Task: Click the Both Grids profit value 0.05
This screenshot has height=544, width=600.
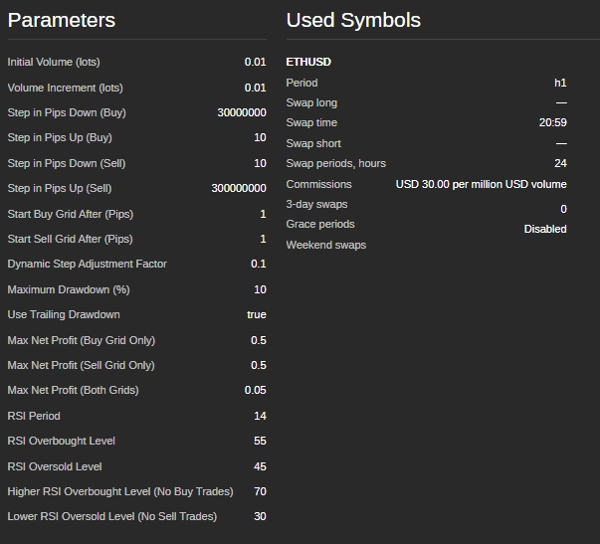Action: click(255, 390)
